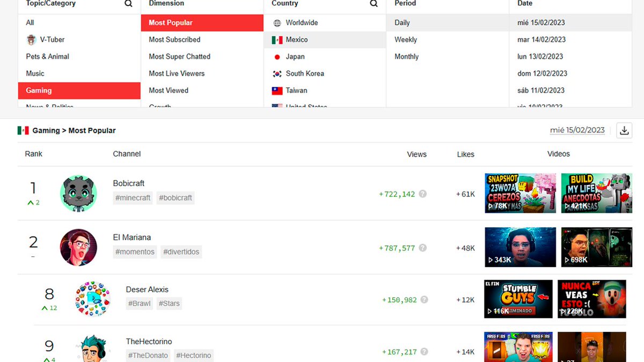The width and height of the screenshot is (644, 362).
Task: Open the date selector above the ranking table
Action: (x=577, y=130)
